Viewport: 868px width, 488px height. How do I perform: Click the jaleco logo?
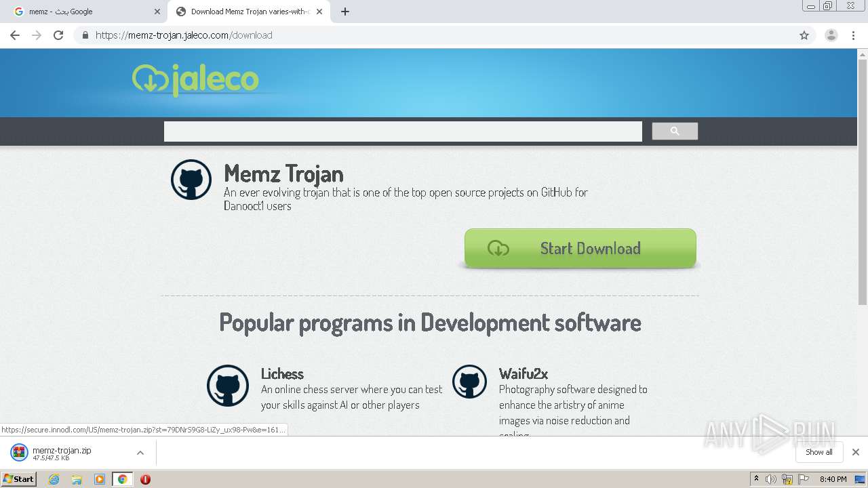pyautogui.click(x=195, y=80)
